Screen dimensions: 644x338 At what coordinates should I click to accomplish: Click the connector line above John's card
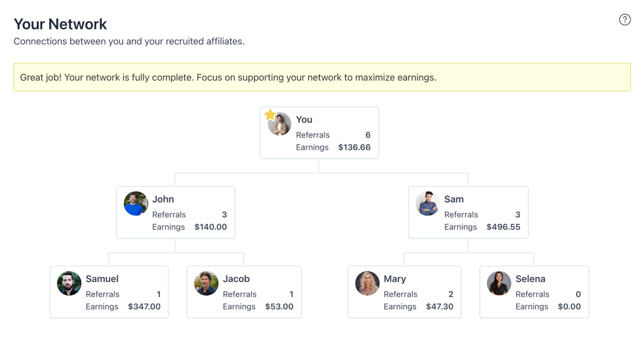[175, 179]
